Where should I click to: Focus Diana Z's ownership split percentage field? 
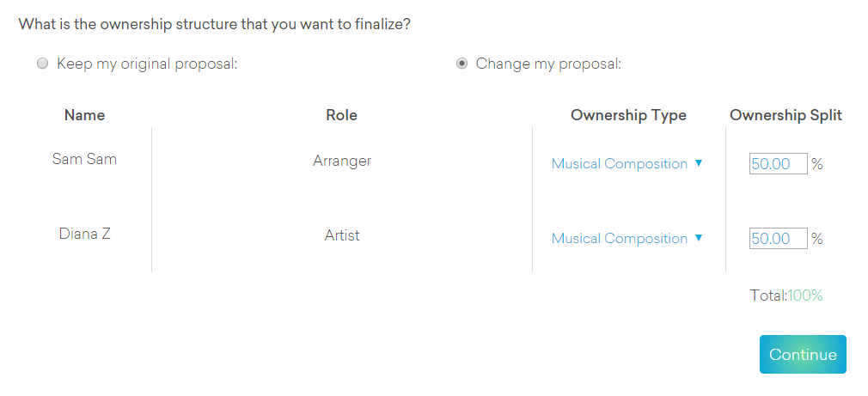[x=778, y=238]
